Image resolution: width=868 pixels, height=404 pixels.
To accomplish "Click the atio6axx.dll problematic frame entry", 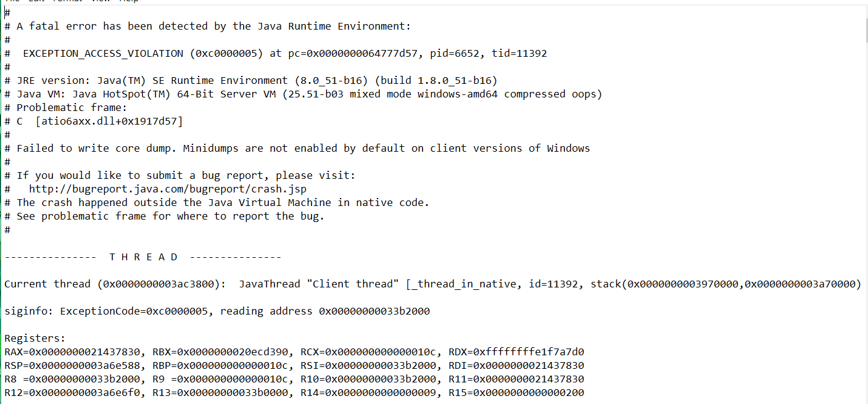I will 109,122.
